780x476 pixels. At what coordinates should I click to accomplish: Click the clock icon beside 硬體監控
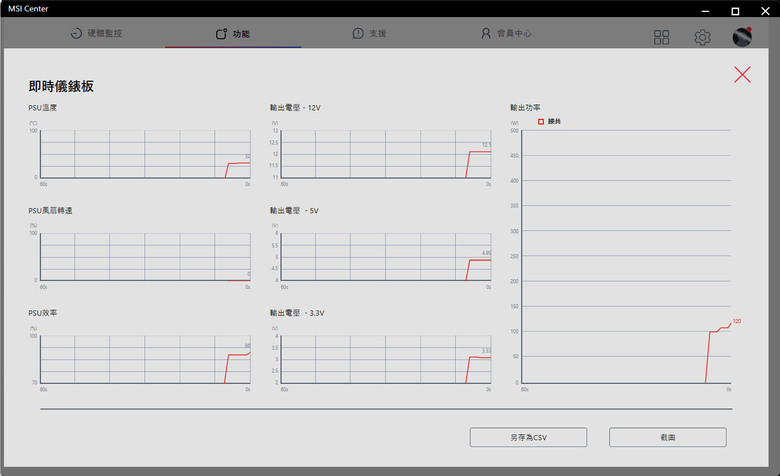[76, 33]
